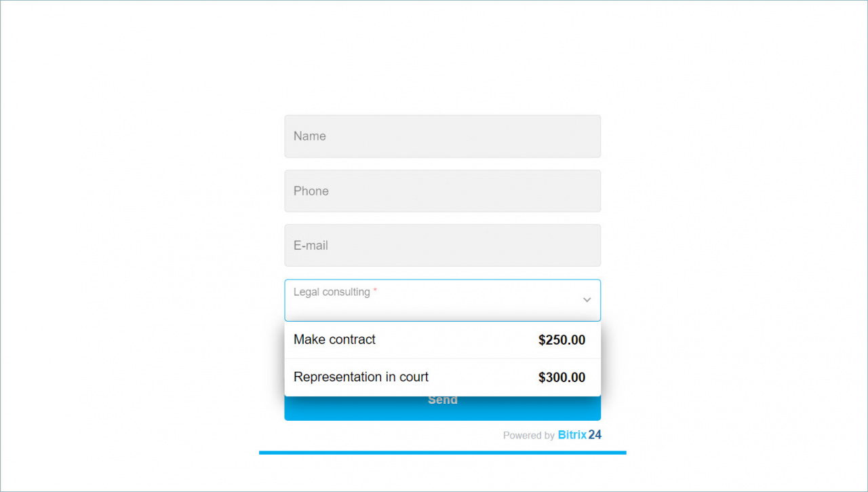Select the Make contract option
Image resolution: width=868 pixels, height=492 pixels.
pos(442,340)
